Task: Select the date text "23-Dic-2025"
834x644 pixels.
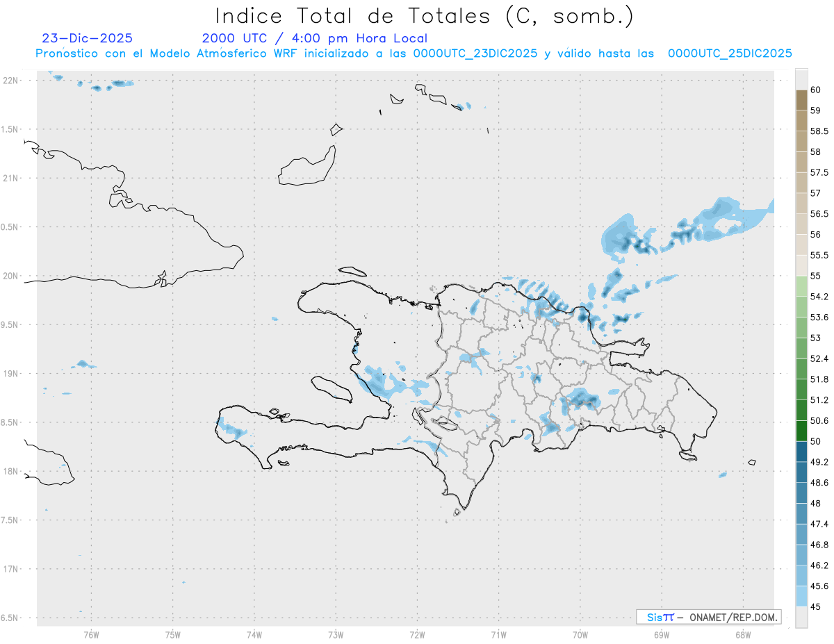Action: pos(88,38)
